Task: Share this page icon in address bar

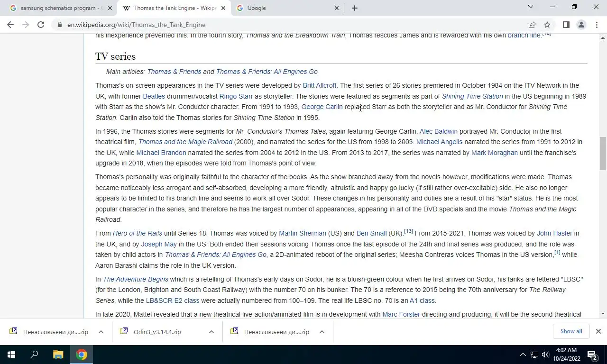Action: [532, 25]
